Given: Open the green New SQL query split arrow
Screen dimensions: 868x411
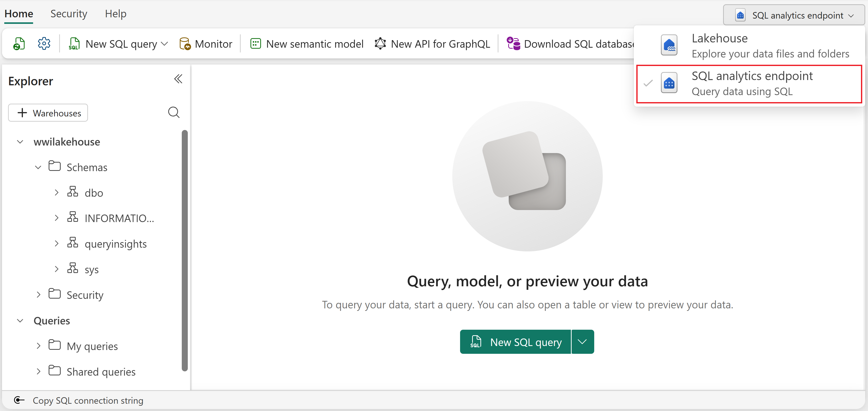Looking at the screenshot, I should (582, 342).
